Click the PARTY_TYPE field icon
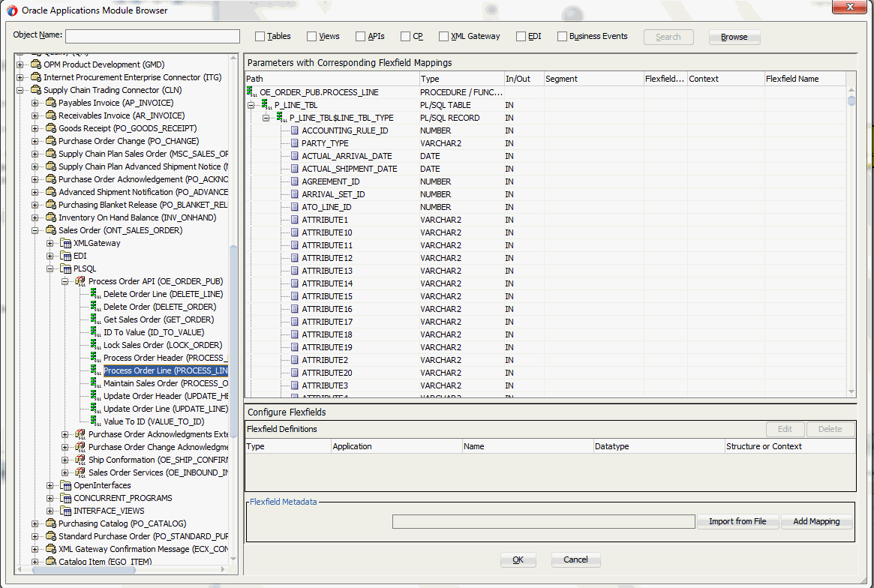 [x=295, y=143]
